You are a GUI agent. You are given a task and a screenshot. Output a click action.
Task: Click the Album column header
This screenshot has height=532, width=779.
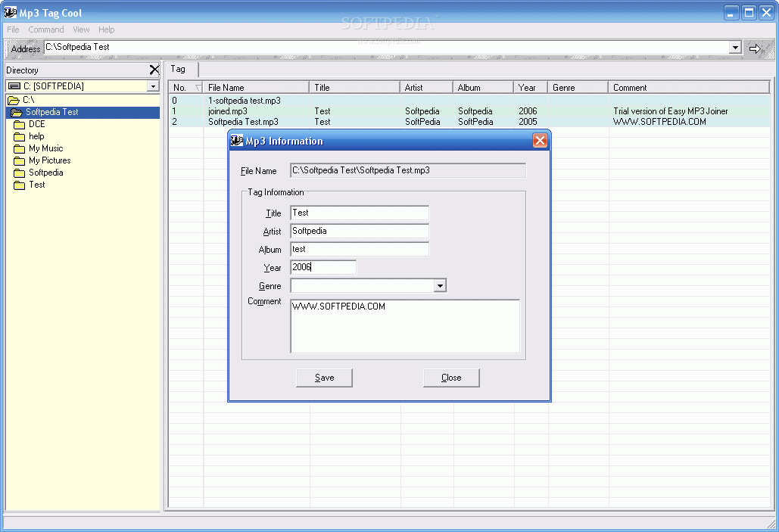[x=483, y=88]
